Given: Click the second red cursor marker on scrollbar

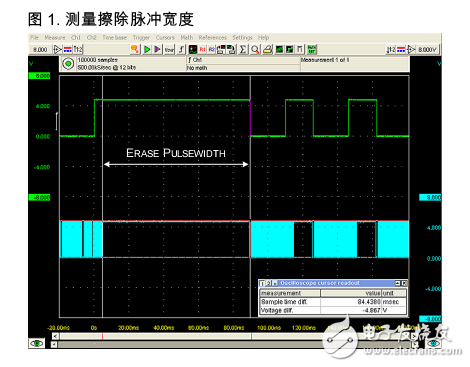Looking at the screenshot, I should pyautogui.click(x=251, y=336).
